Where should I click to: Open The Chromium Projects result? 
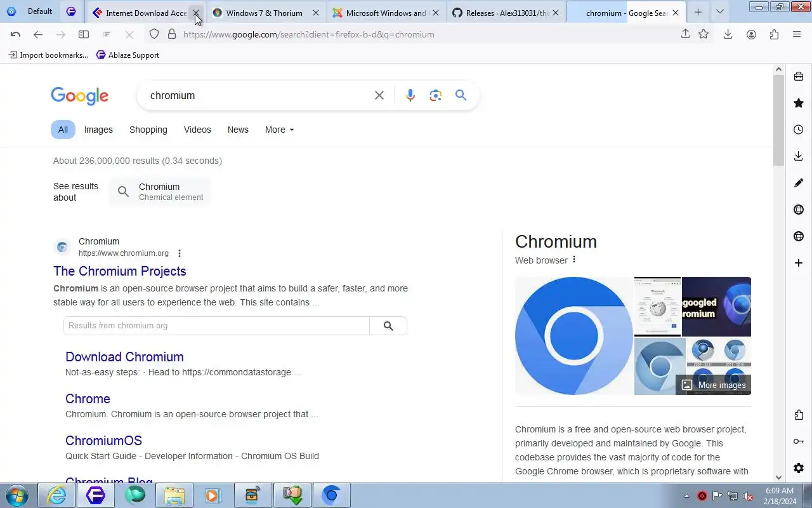[x=120, y=271]
